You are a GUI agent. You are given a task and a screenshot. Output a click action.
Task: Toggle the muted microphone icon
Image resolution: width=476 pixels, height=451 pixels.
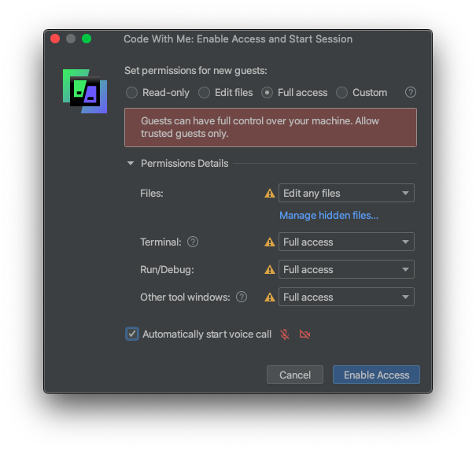(285, 335)
